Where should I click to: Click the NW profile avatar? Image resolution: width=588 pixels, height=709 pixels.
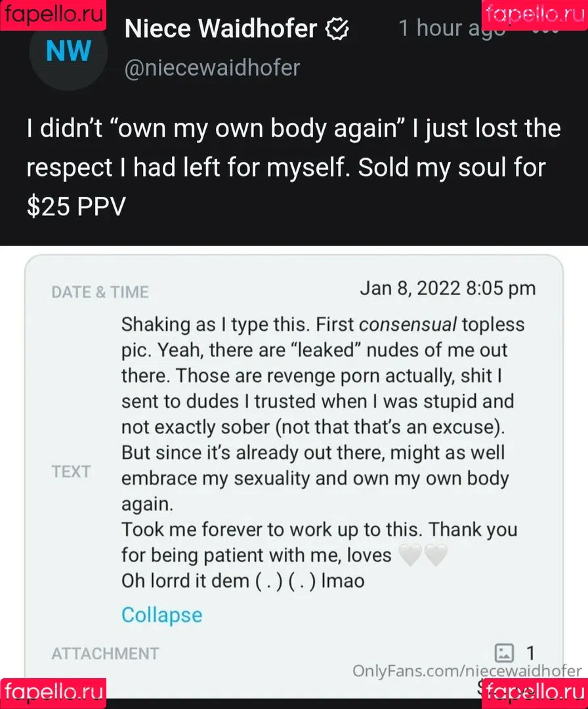[68, 51]
